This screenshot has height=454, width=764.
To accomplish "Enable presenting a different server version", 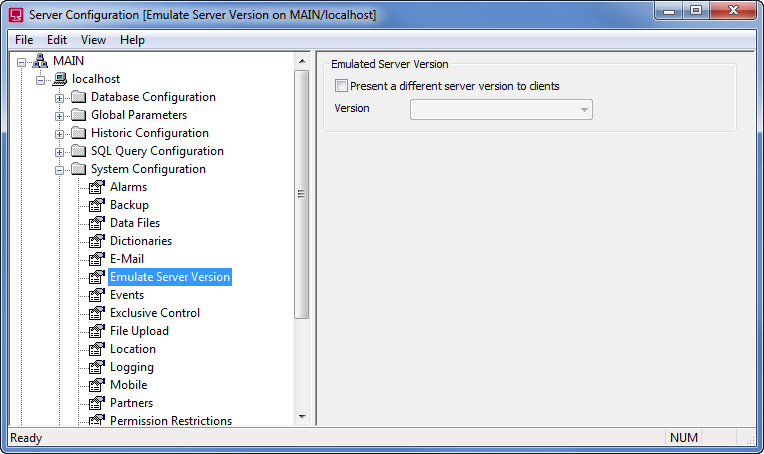I will (x=342, y=86).
